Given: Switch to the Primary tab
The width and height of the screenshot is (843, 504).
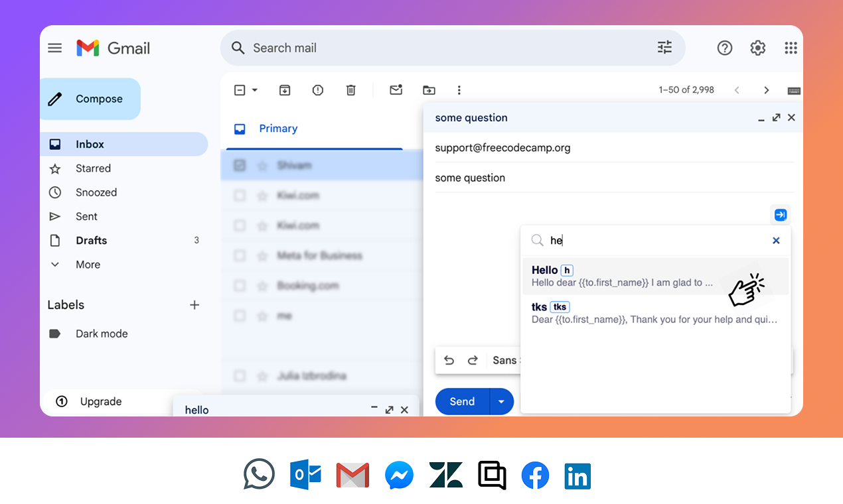Looking at the screenshot, I should pyautogui.click(x=278, y=129).
